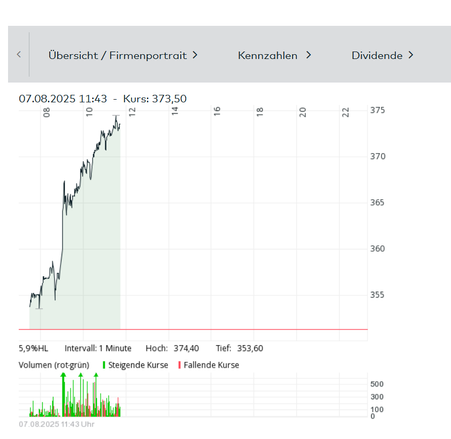Click the first green volume spike arrow
The image size is (451, 439).
click(x=63, y=376)
